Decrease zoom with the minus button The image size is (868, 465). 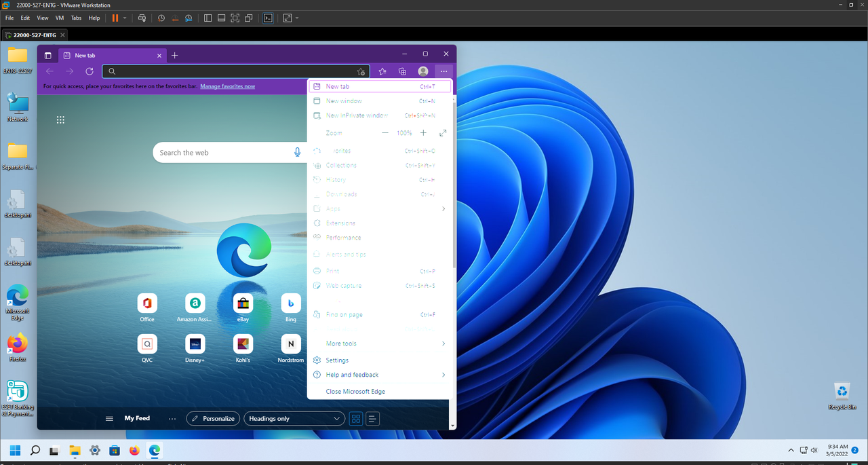385,133
